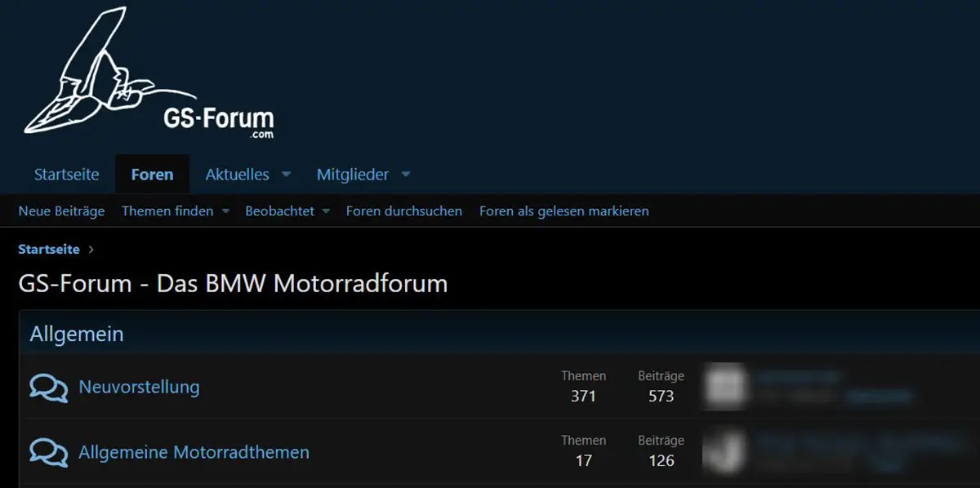This screenshot has width=980, height=488.
Task: Expand the Mitglieder dropdown arrow
Action: click(406, 175)
